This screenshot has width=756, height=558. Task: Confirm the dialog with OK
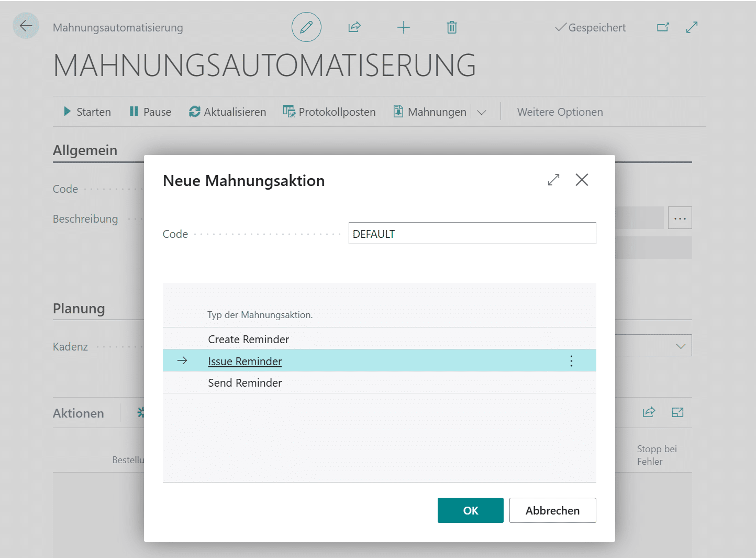(470, 510)
